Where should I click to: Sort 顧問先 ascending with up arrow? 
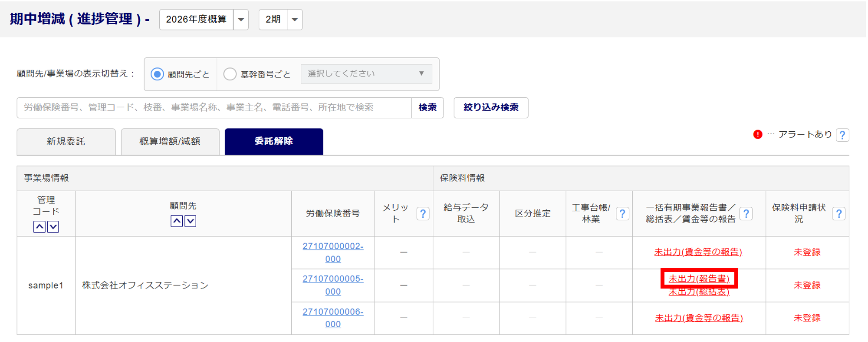click(x=177, y=221)
